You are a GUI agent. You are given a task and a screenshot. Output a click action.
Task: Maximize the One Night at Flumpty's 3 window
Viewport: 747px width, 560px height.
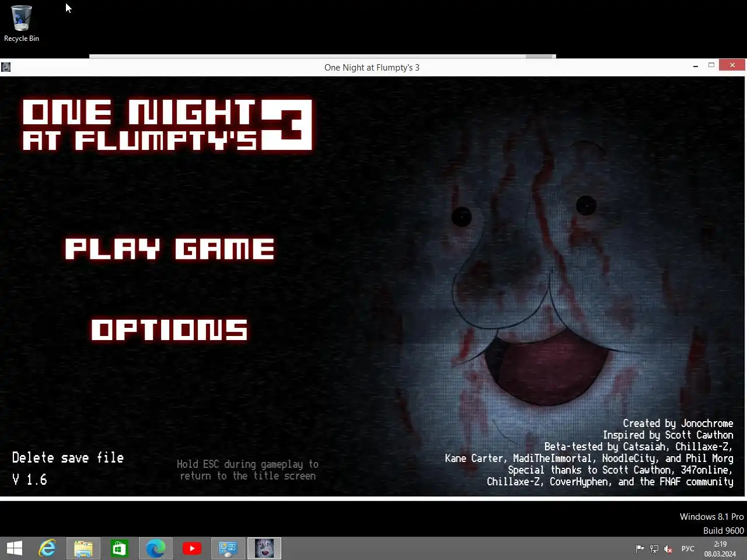(711, 65)
